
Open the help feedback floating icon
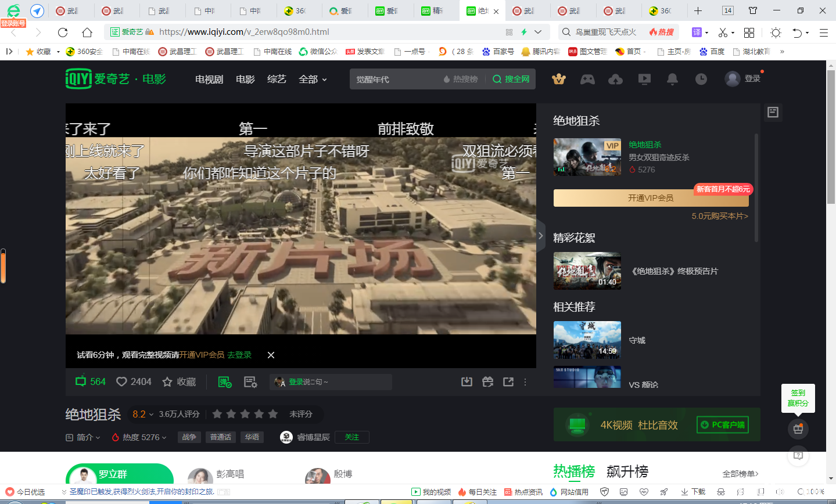click(x=798, y=455)
